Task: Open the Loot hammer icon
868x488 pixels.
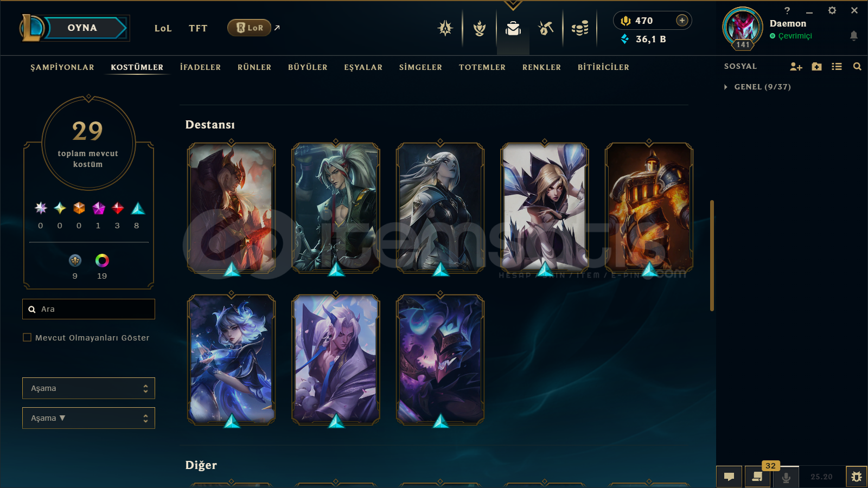Action: pos(546,28)
